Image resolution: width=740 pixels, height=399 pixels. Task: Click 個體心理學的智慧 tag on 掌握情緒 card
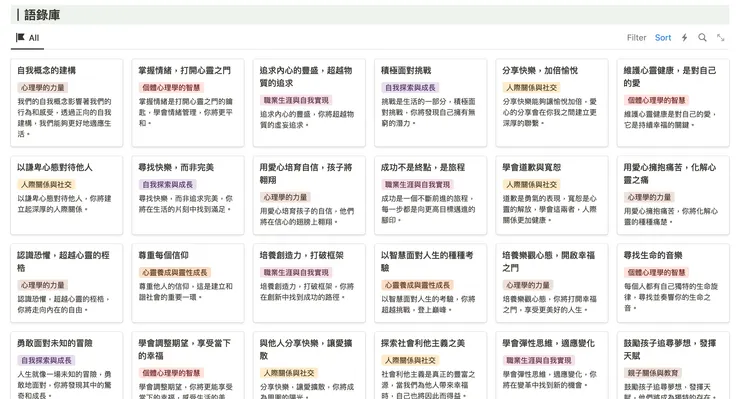pyautogui.click(x=171, y=87)
